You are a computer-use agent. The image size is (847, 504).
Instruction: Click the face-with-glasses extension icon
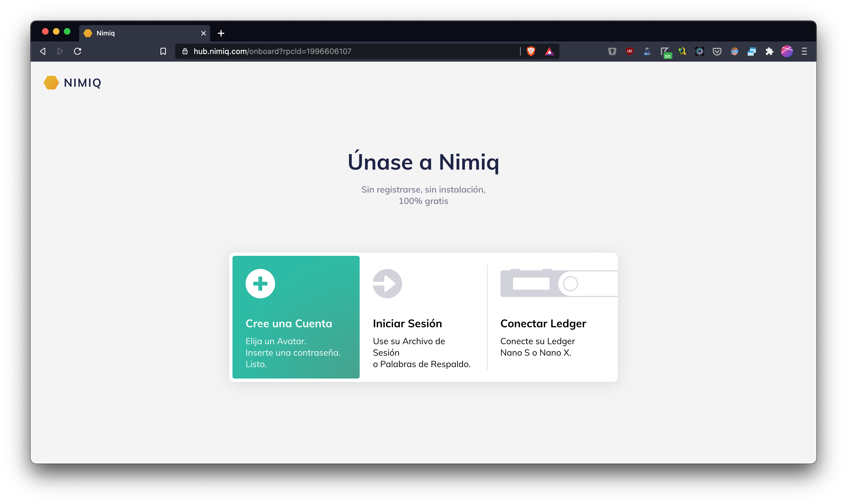(x=734, y=51)
